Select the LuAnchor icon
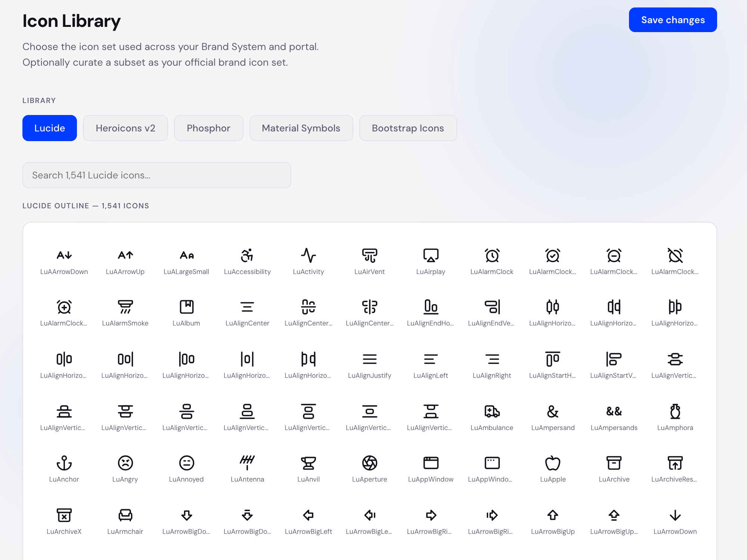 pyautogui.click(x=64, y=463)
